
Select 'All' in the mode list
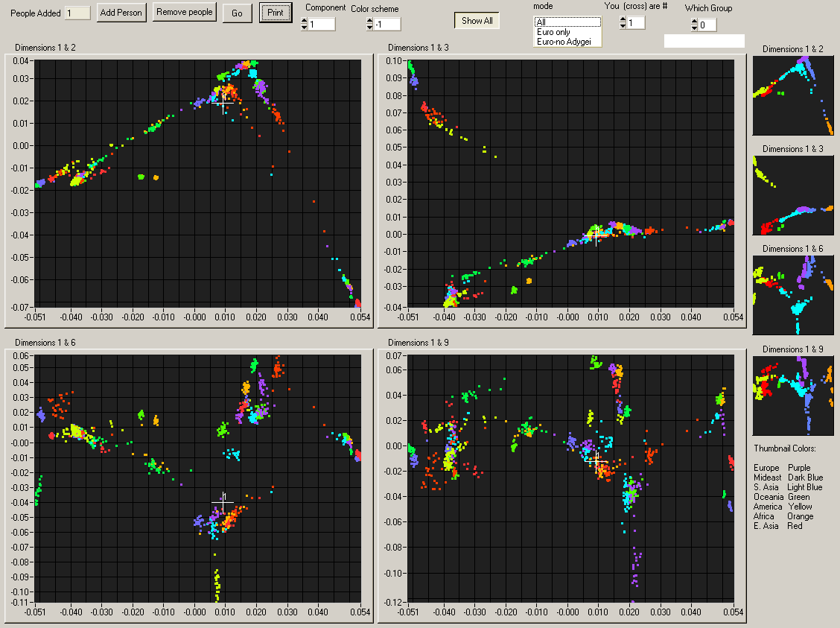tap(567, 22)
